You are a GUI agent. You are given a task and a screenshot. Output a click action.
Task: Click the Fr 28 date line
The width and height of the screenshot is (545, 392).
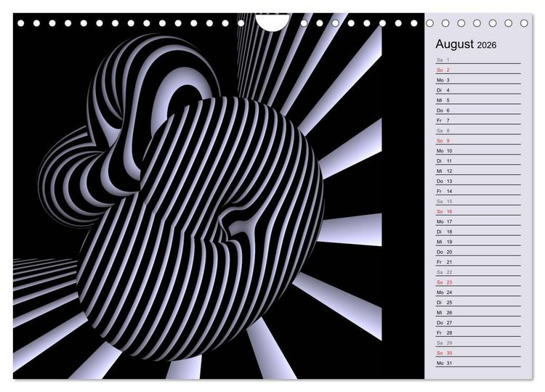478,332
